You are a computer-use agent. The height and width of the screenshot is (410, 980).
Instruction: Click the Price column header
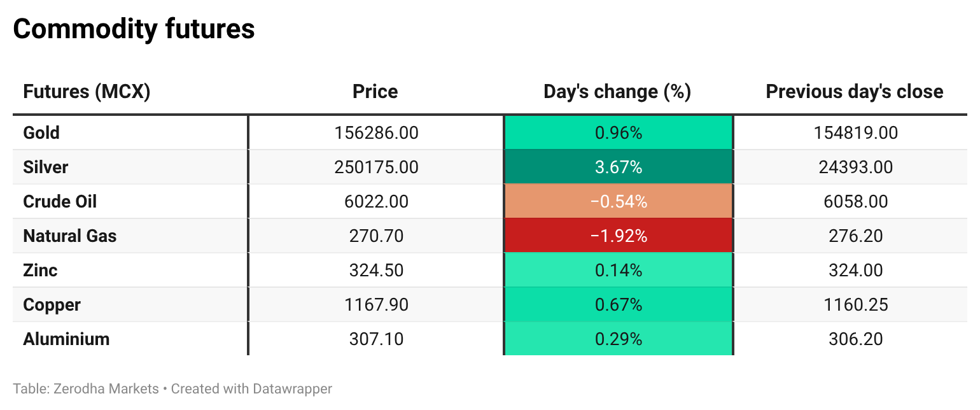coord(375,92)
